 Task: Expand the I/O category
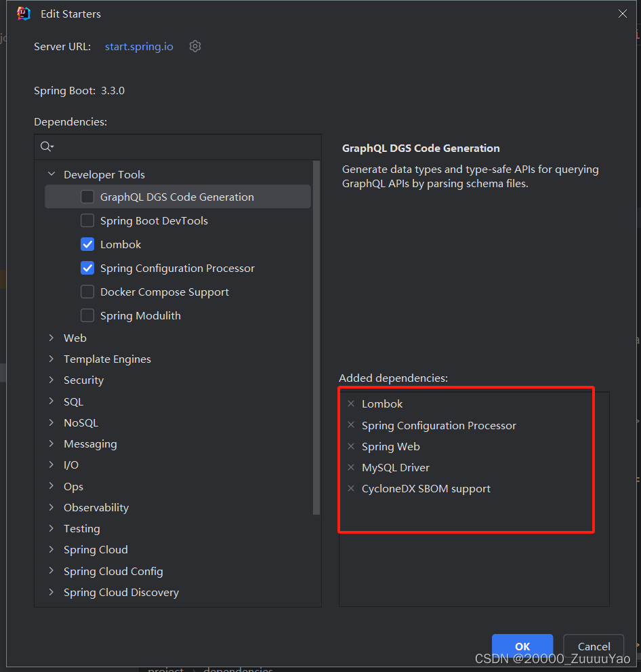51,465
